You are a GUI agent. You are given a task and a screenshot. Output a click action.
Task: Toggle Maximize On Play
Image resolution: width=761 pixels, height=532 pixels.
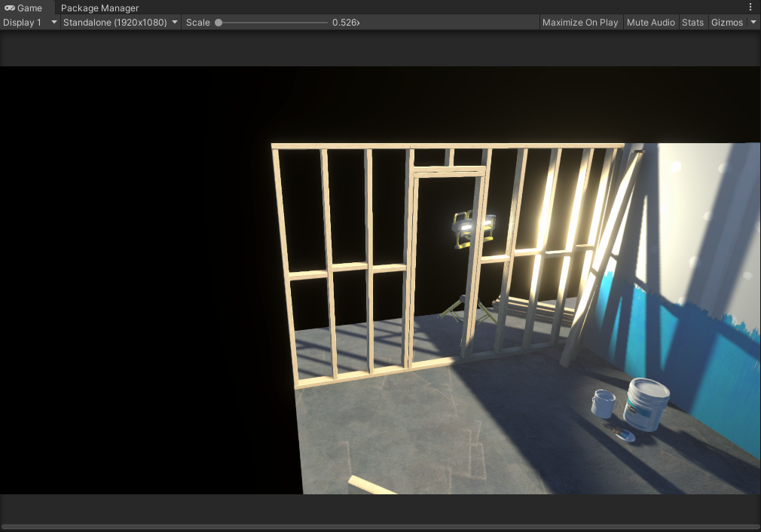click(580, 23)
